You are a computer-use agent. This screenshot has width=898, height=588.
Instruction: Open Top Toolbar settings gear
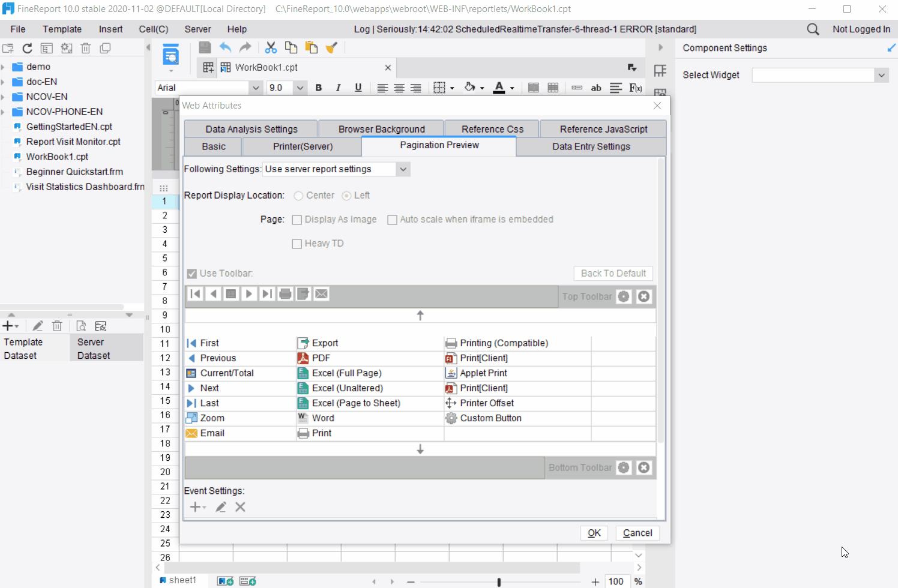tap(623, 296)
